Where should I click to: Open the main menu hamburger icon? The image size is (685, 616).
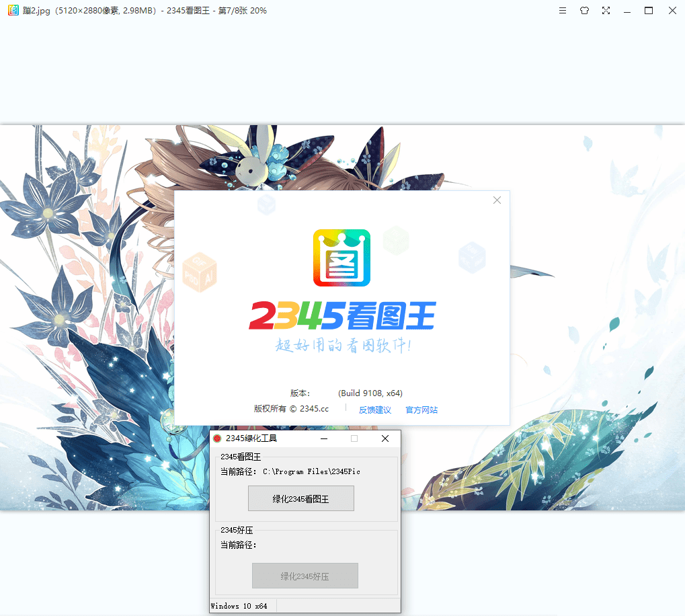tap(563, 11)
